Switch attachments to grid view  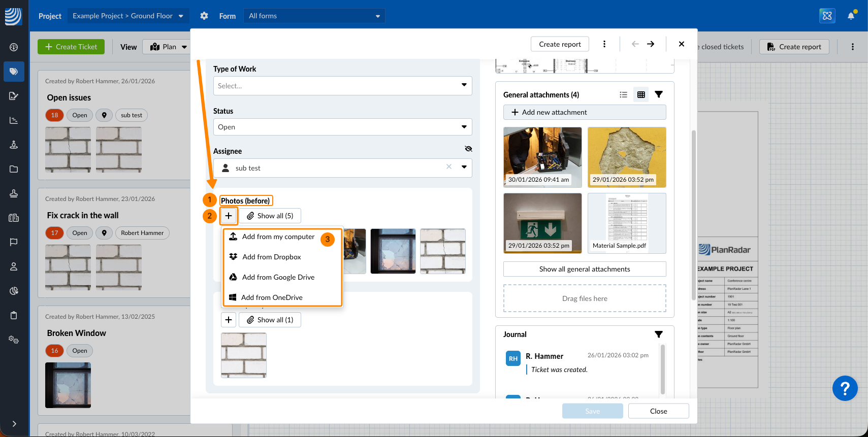641,94
